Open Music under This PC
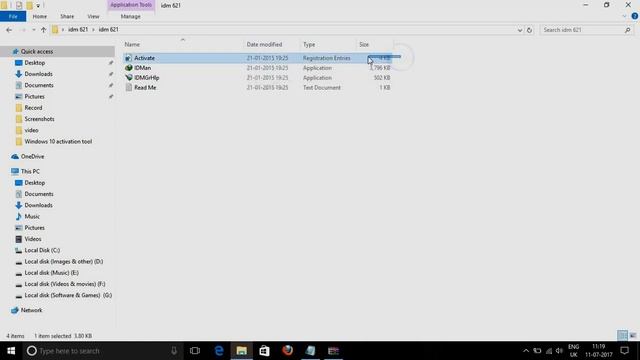The height and width of the screenshot is (360, 640). [x=32, y=216]
